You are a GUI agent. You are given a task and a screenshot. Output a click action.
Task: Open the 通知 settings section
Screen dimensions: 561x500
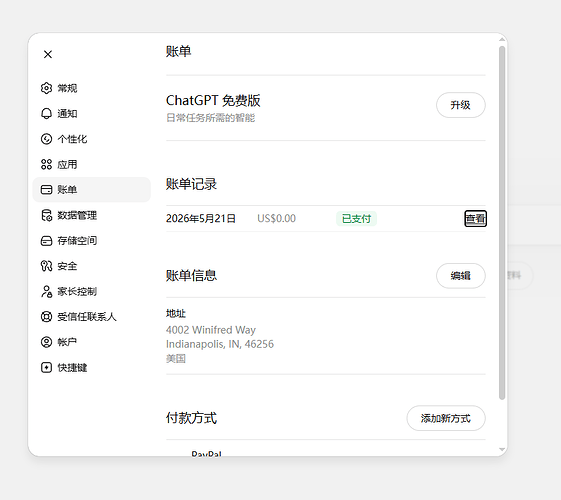[x=91, y=113]
